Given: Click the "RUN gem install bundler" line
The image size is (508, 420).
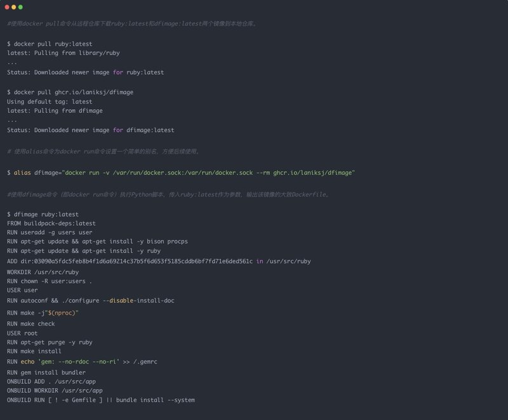Looking at the screenshot, I should 46,372.
